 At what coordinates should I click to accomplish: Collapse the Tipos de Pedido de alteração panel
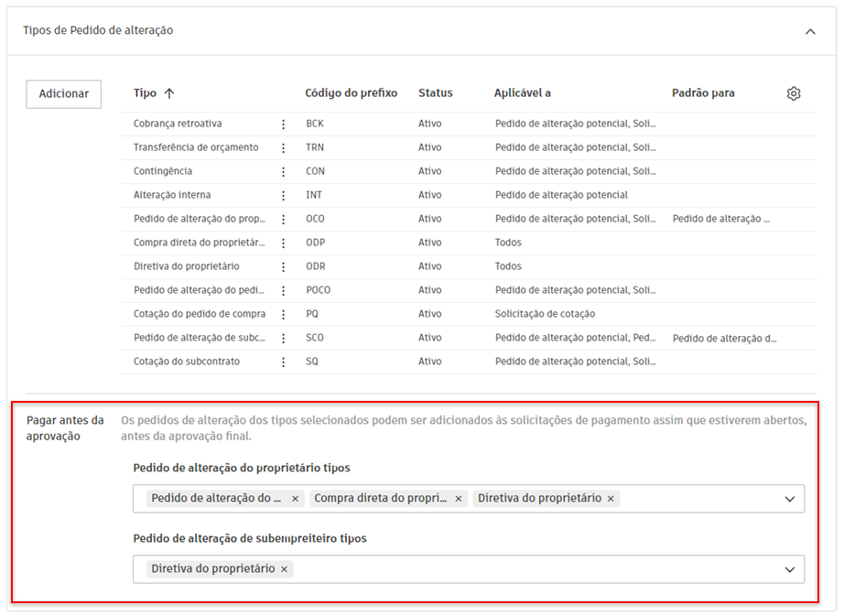(x=809, y=30)
